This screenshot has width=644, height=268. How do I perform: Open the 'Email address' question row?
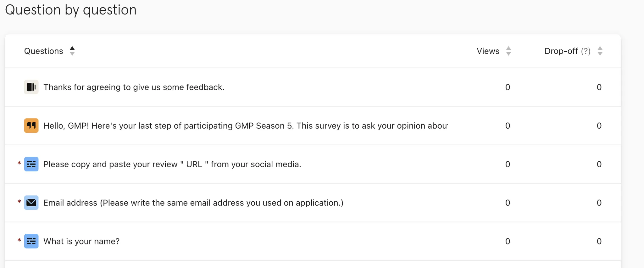193,203
